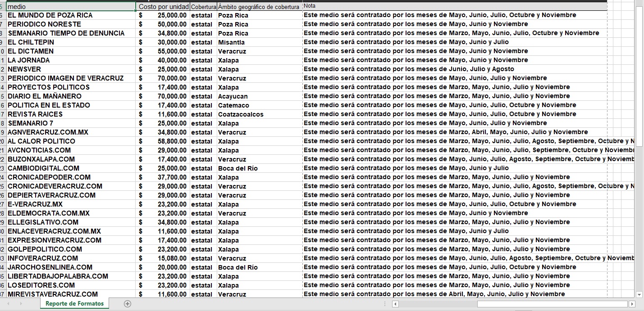This screenshot has width=644, height=311.
Task: Click the horizontal scrollbar right arrow
Action: point(631,304)
